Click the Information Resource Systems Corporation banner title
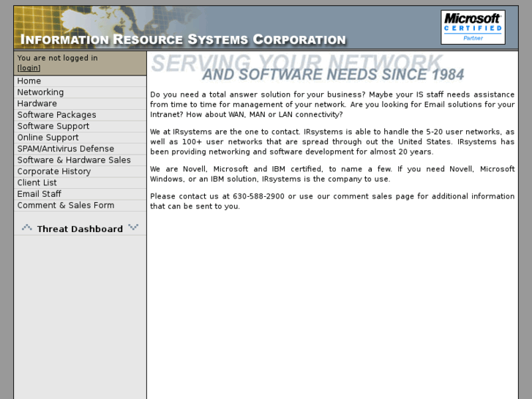Screen dimensions: 532x399 (x=183, y=40)
